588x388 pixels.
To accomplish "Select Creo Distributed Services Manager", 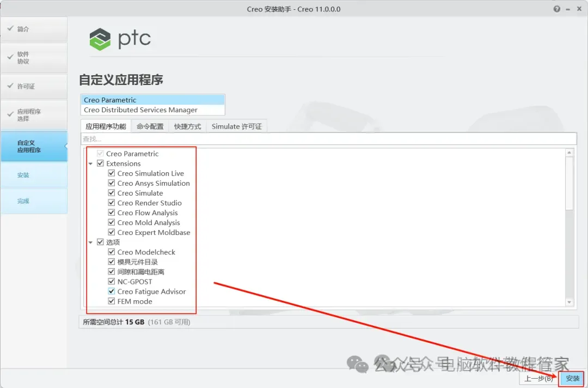I will [152, 110].
